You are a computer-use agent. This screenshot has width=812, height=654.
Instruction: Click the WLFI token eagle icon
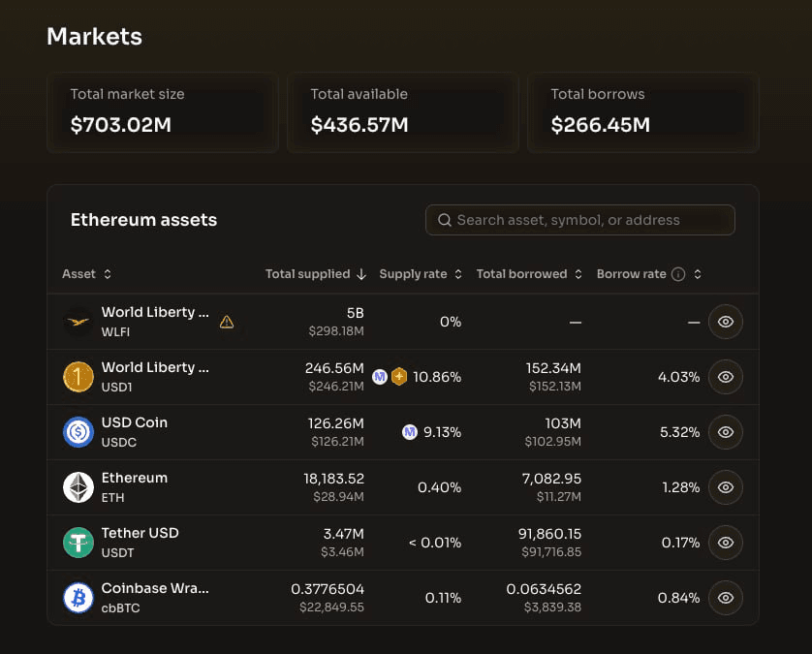tap(78, 322)
